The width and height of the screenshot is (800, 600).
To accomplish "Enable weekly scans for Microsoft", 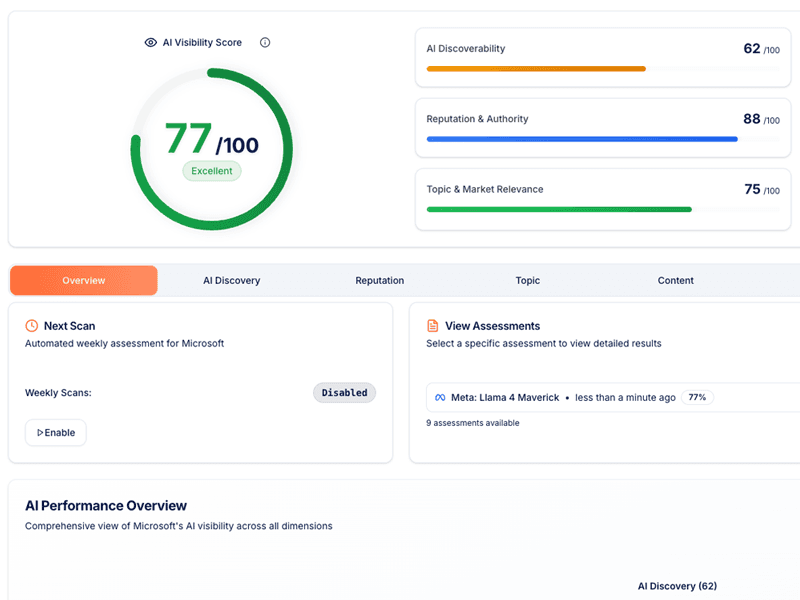I will [x=55, y=432].
